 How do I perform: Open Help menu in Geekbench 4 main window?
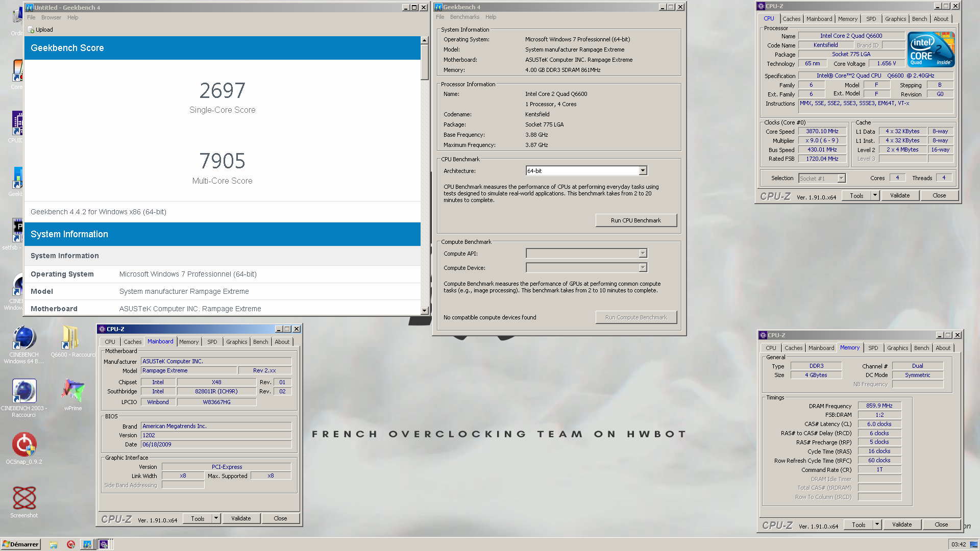coord(491,17)
